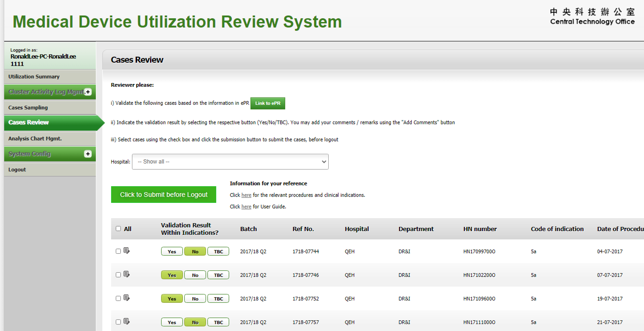Click to Submit before Logout button
Image resolution: width=644 pixels, height=331 pixels.
(164, 195)
